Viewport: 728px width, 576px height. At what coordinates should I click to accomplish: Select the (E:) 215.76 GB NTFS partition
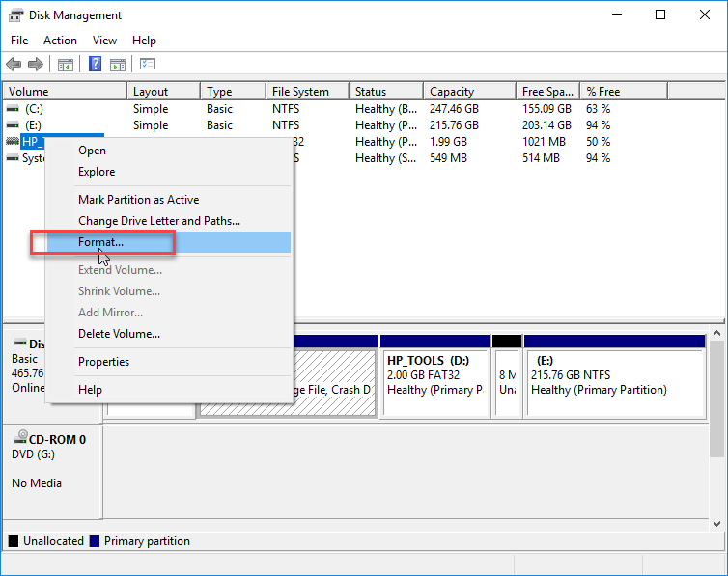click(x=614, y=382)
